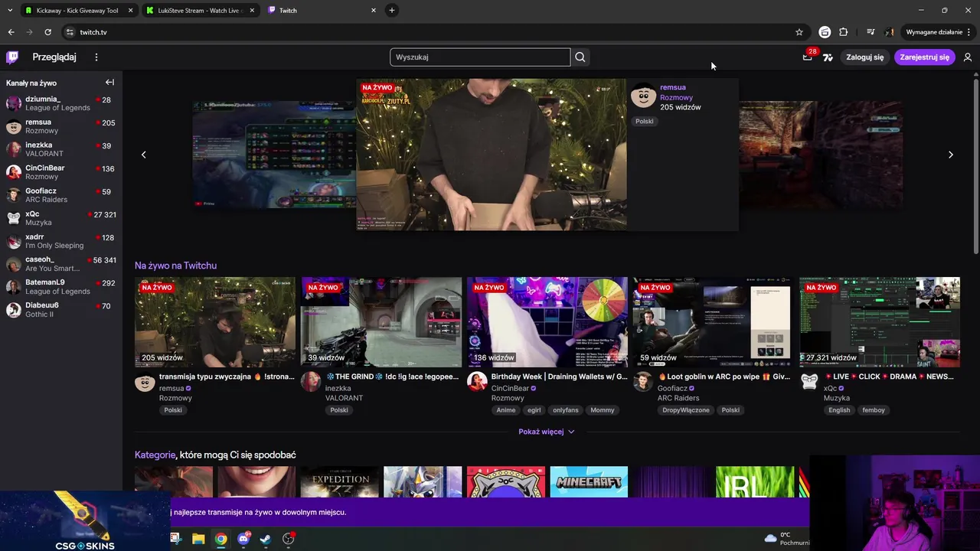This screenshot has width=980, height=551.
Task: Open Steam from the taskbar
Action: pyautogui.click(x=266, y=539)
